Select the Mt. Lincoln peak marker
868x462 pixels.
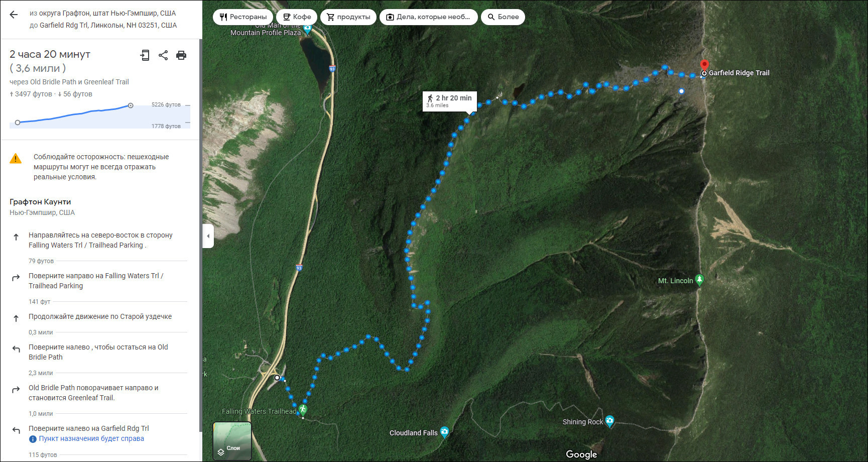699,280
